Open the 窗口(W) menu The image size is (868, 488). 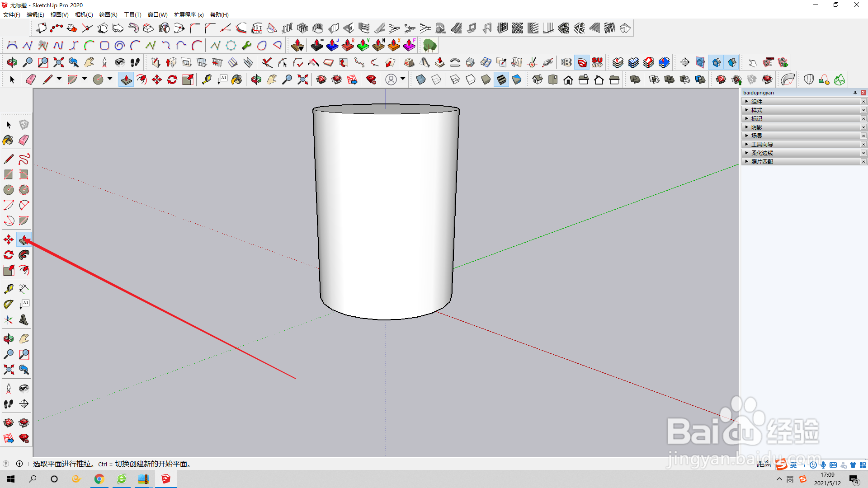(x=157, y=15)
